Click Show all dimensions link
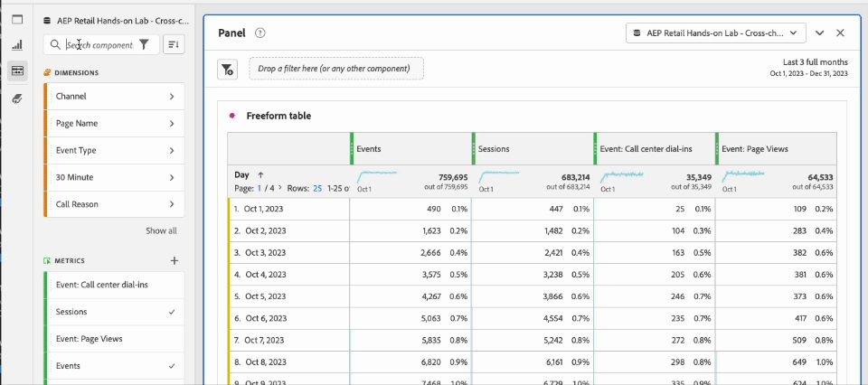The height and width of the screenshot is (385, 868). [161, 230]
